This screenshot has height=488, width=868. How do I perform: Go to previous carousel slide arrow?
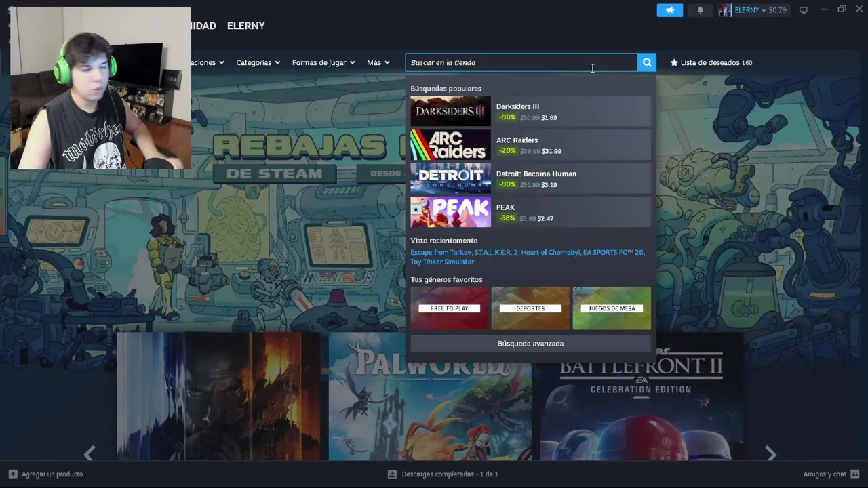click(89, 453)
